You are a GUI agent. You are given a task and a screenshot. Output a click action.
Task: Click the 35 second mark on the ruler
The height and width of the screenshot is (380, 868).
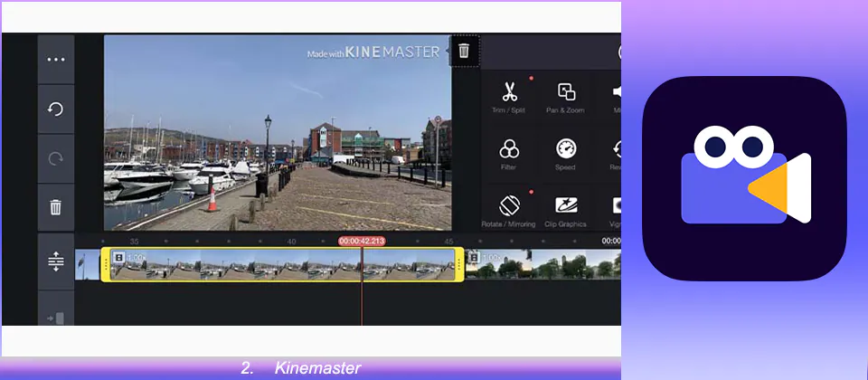pos(135,242)
